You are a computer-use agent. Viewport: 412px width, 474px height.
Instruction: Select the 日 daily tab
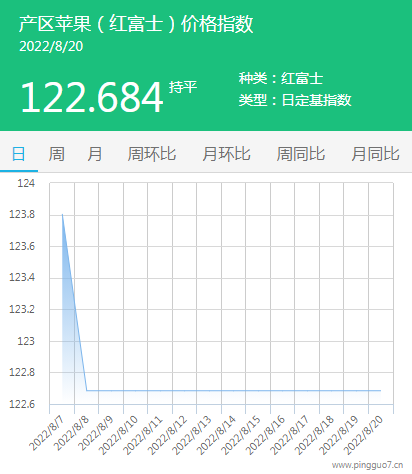click(x=19, y=154)
